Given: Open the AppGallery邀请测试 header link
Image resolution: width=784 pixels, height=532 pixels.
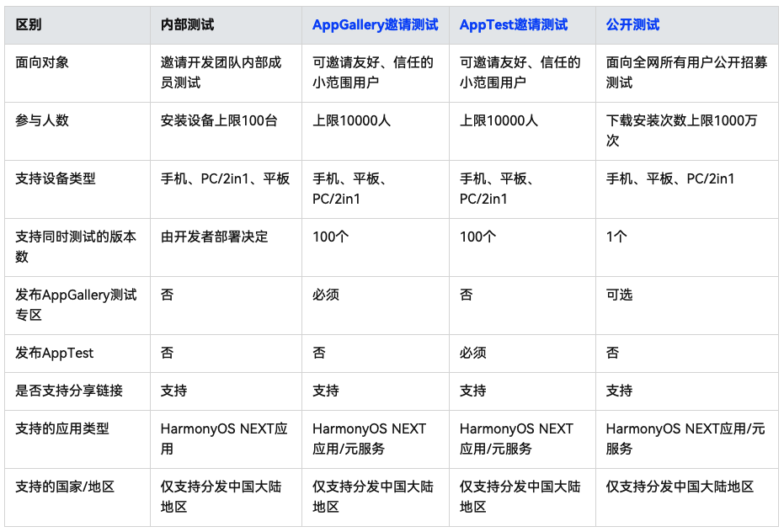Looking at the screenshot, I should 375,24.
